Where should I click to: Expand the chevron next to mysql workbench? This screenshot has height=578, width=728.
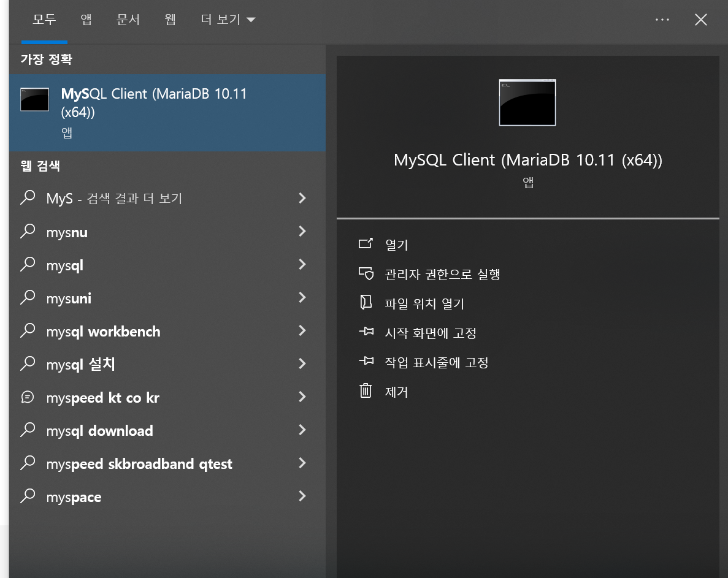[302, 330]
